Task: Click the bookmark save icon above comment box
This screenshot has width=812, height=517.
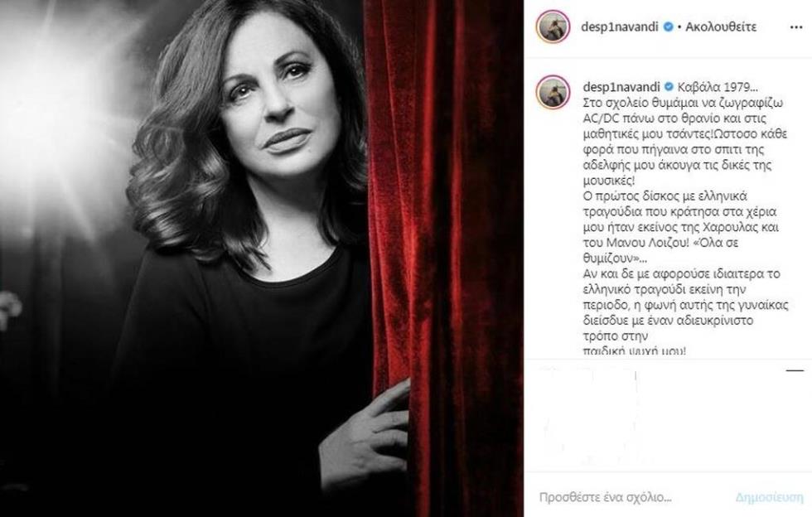Action: [x=795, y=370]
